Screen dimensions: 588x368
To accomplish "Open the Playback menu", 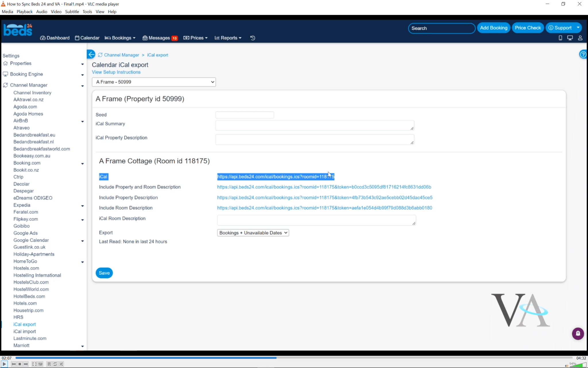I will 24,11.
